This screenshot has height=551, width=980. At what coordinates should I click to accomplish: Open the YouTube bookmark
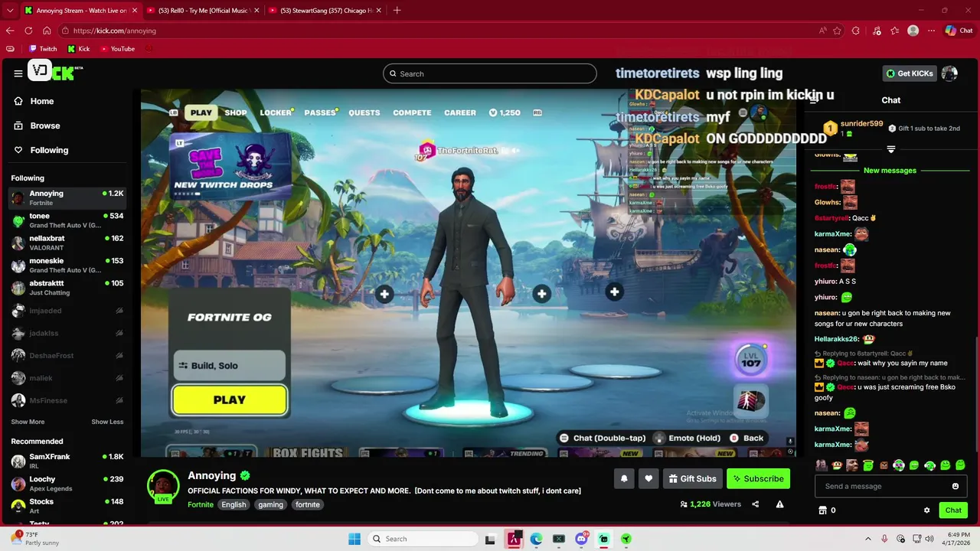[117, 48]
